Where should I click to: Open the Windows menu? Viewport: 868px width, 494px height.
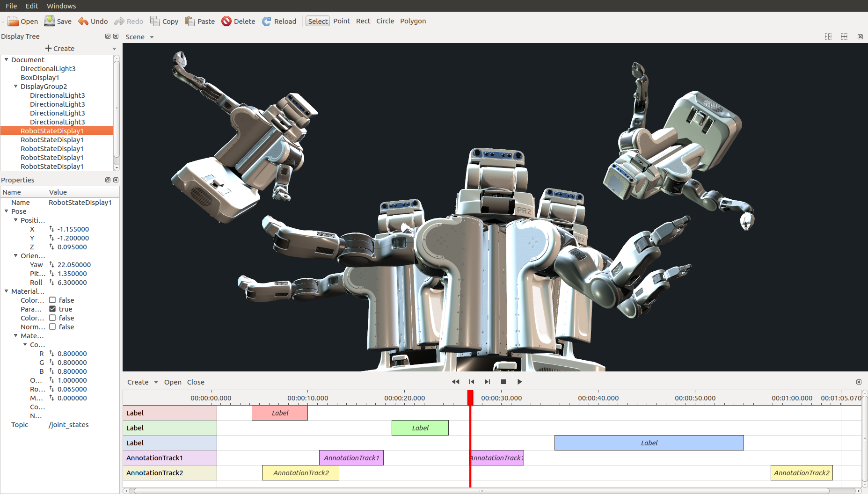(61, 6)
